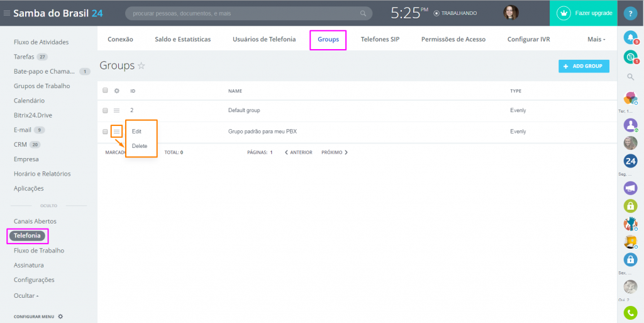Open row menu for Grupo padrão para meu PBX

pos(116,132)
